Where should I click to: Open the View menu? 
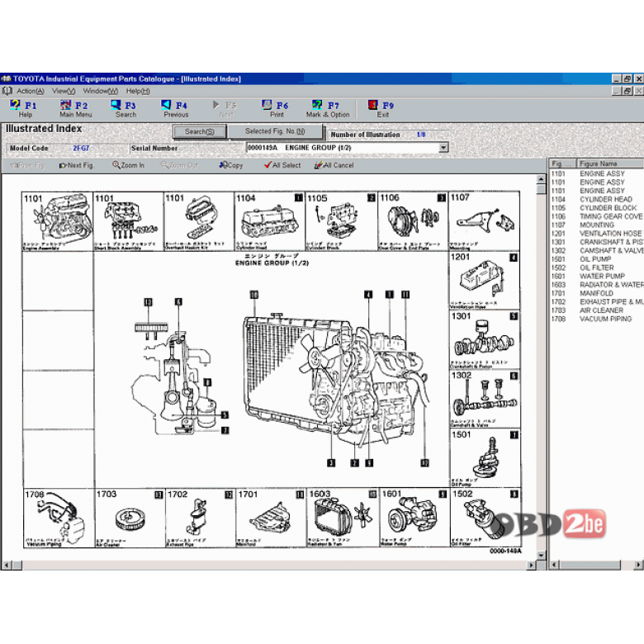(64, 91)
